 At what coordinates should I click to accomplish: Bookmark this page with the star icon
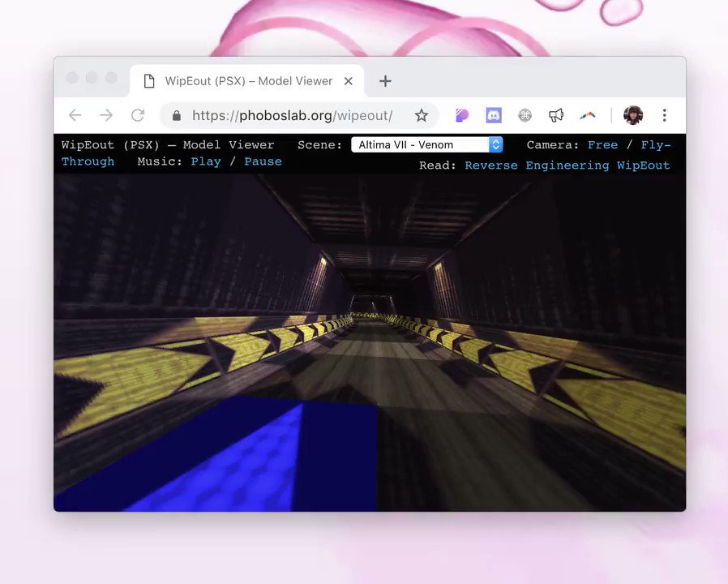(x=421, y=115)
